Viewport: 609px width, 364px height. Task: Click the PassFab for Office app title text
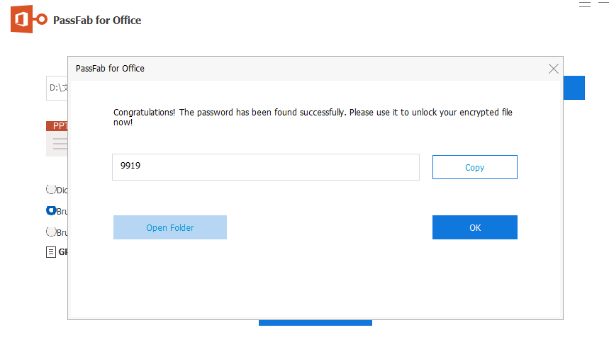pyautogui.click(x=97, y=21)
